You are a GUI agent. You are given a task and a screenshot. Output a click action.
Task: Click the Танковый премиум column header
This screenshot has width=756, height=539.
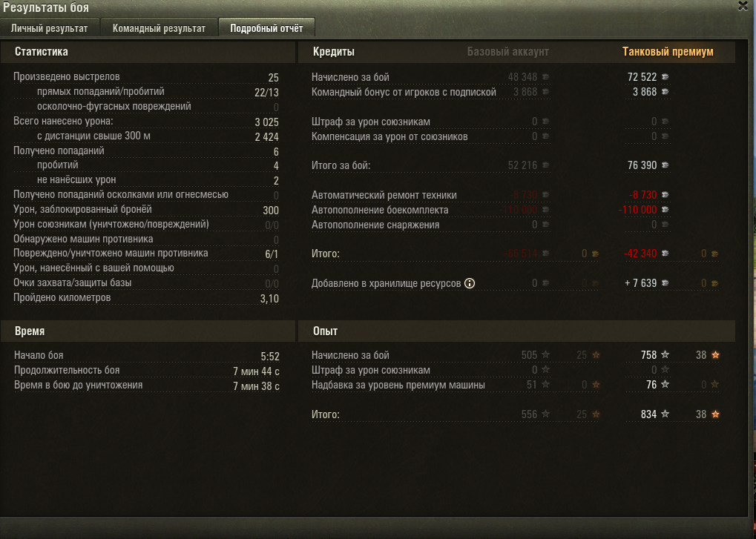point(668,52)
